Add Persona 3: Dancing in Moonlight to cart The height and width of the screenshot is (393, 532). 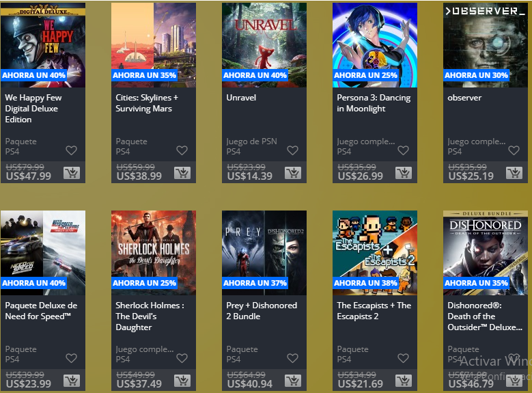click(x=404, y=173)
